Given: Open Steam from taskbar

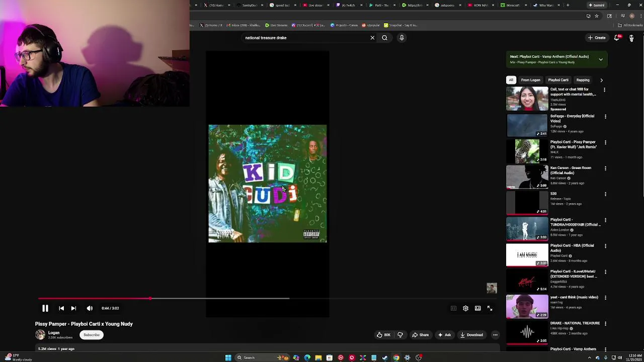Looking at the screenshot, I should pos(385,357).
